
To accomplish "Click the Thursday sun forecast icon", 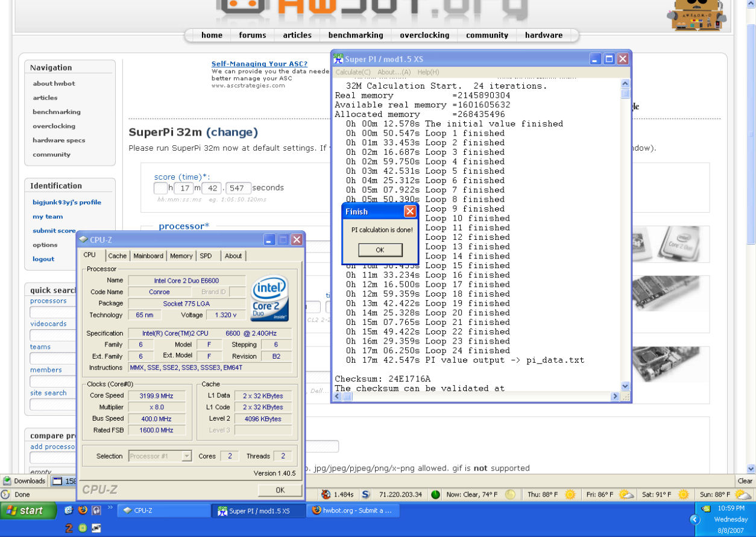I will (x=569, y=495).
